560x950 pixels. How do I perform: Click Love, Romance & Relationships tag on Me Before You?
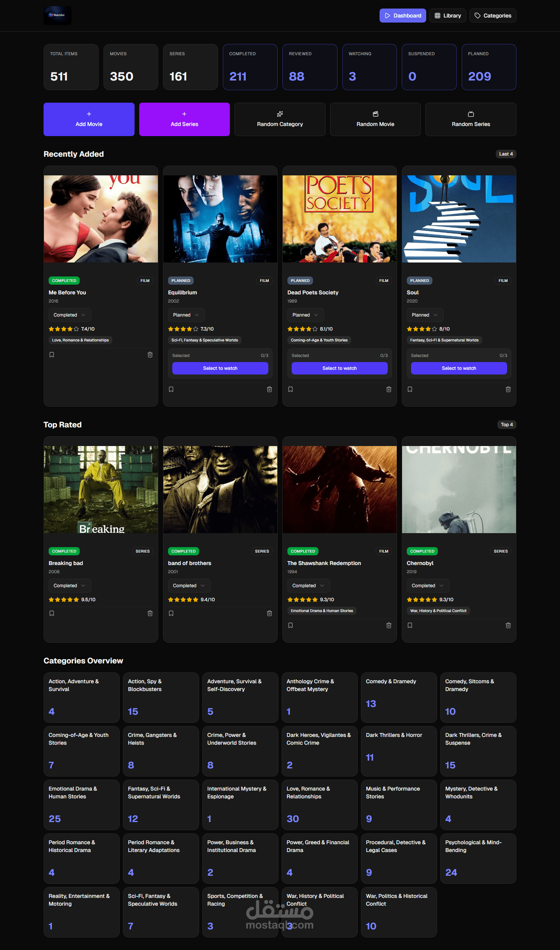80,340
